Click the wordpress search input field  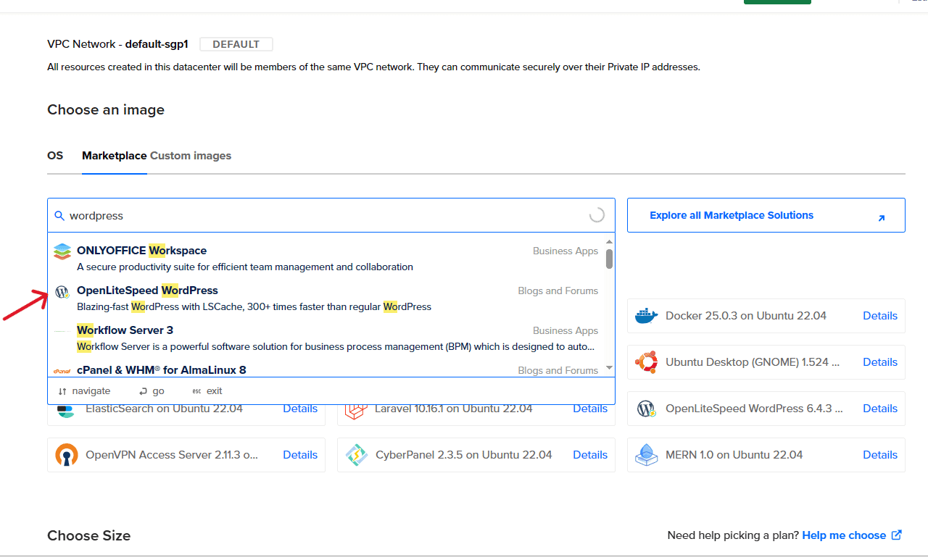331,216
